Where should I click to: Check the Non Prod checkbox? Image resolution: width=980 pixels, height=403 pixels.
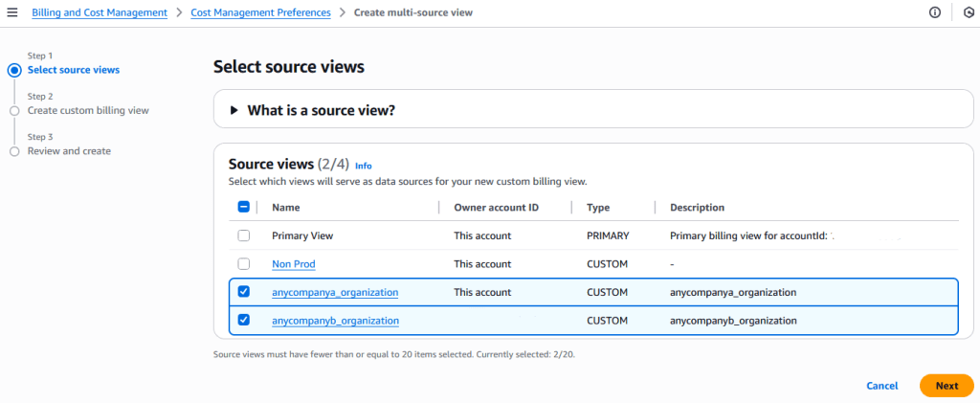[244, 264]
